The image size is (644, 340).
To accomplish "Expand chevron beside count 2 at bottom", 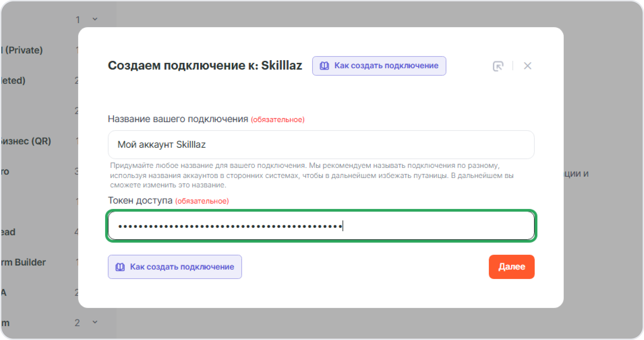I will pyautogui.click(x=95, y=322).
